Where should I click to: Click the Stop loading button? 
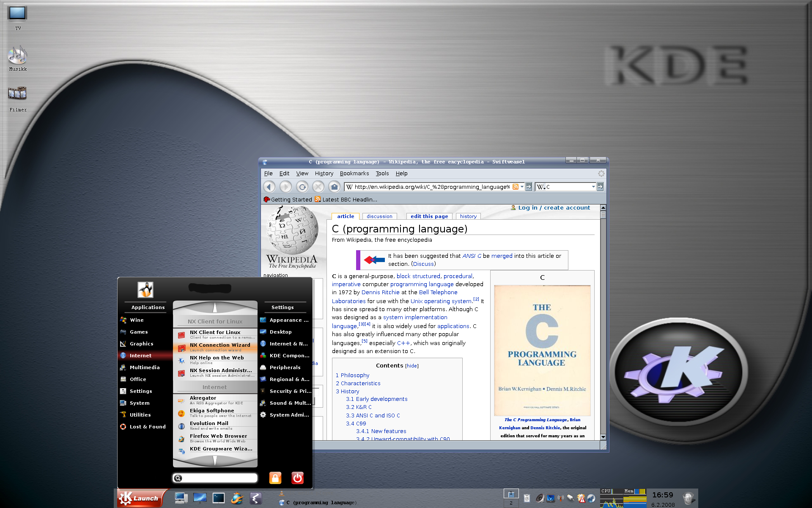pyautogui.click(x=318, y=187)
